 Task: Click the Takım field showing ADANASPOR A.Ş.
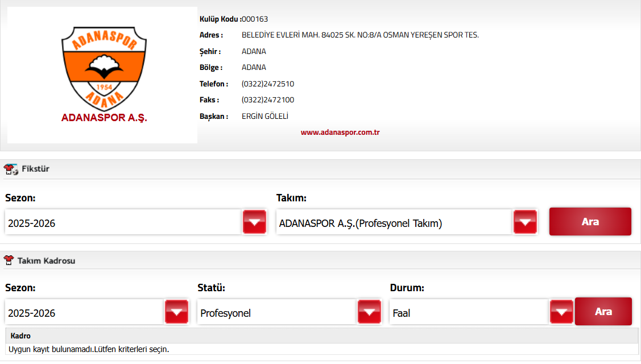(x=394, y=223)
